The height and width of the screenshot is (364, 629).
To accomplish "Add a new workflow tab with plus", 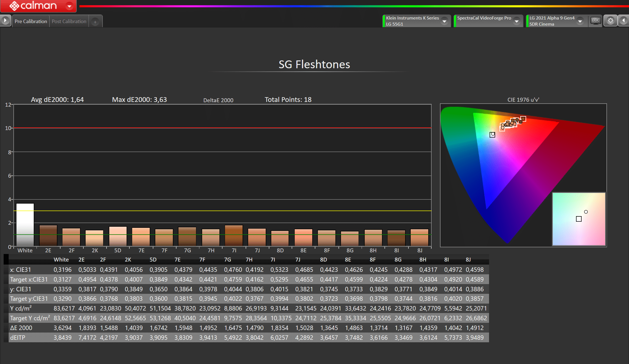I will (x=95, y=22).
